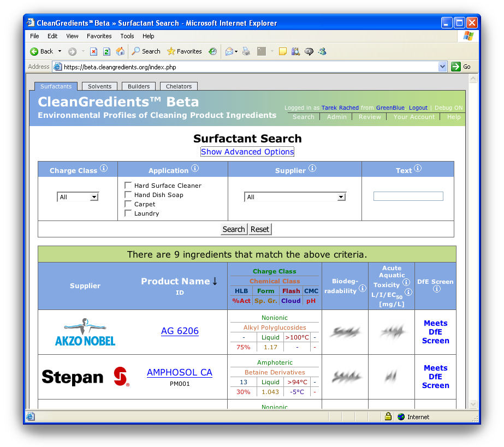
Task: Click the Reset button
Action: (260, 229)
